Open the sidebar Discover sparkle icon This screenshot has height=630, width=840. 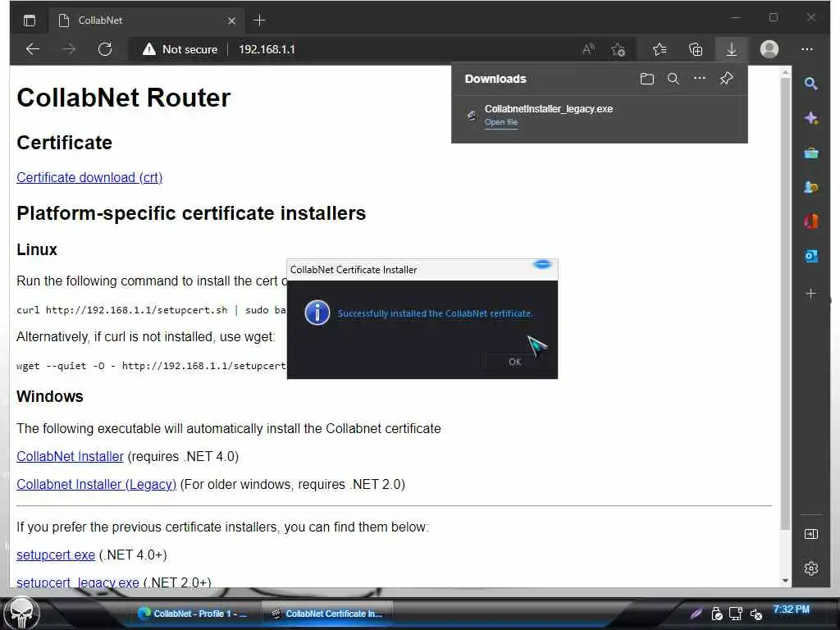tap(810, 118)
